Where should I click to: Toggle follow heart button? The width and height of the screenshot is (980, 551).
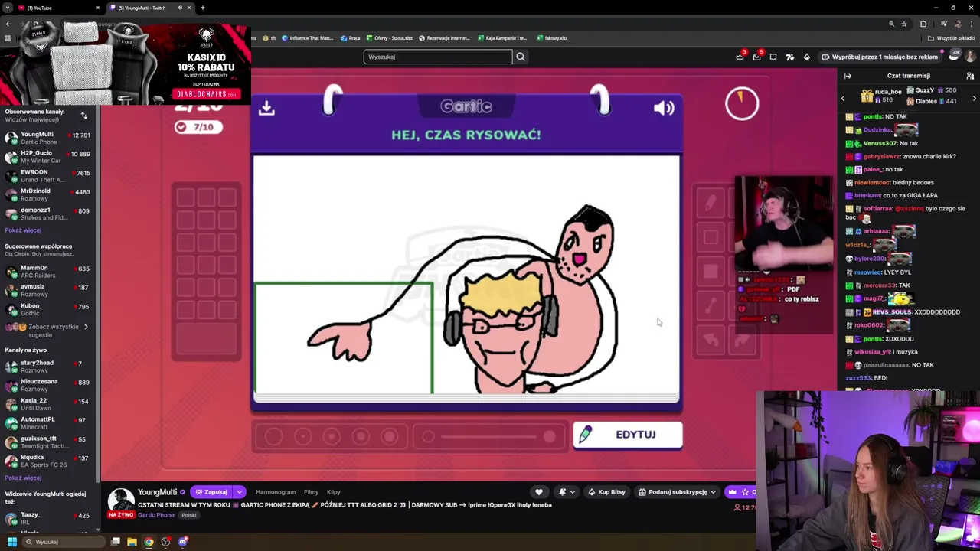click(x=539, y=492)
